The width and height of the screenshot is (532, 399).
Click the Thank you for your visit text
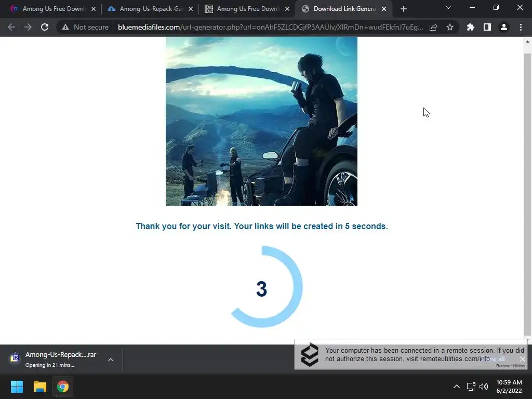(x=262, y=227)
